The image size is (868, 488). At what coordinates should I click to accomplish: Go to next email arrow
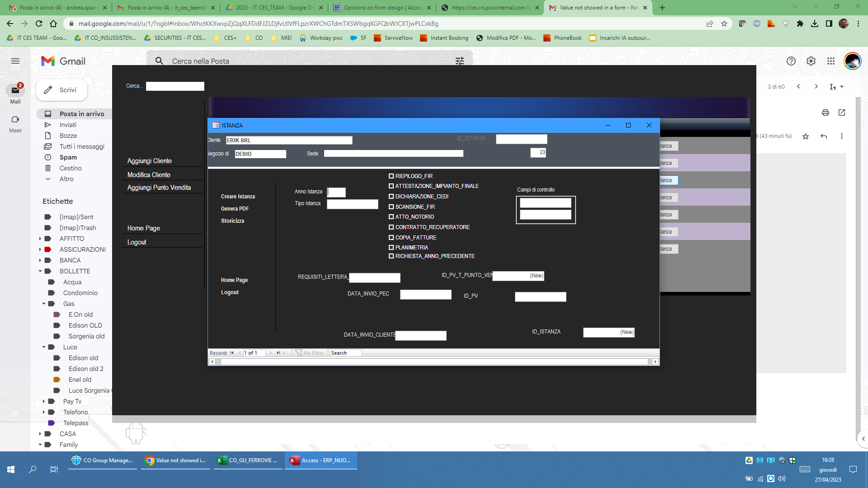point(816,86)
